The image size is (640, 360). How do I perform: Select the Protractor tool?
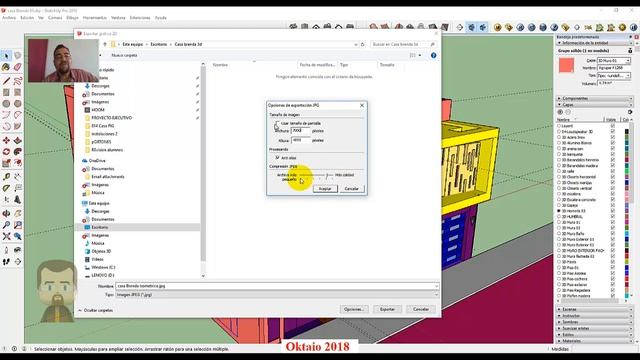pos(6,188)
